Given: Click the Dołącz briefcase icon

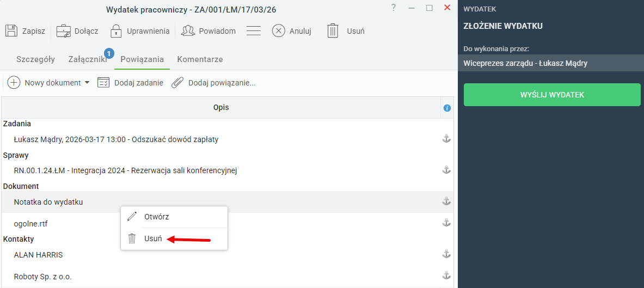Looking at the screenshot, I should point(63,31).
